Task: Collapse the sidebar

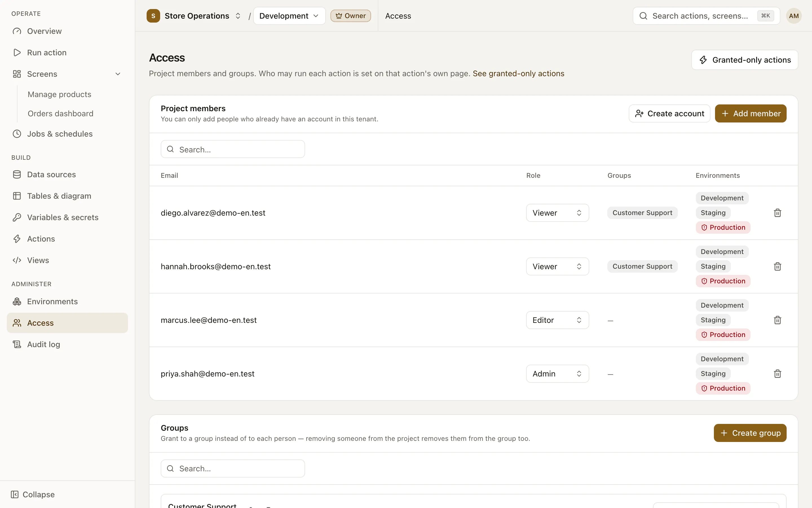Action: tap(33, 494)
